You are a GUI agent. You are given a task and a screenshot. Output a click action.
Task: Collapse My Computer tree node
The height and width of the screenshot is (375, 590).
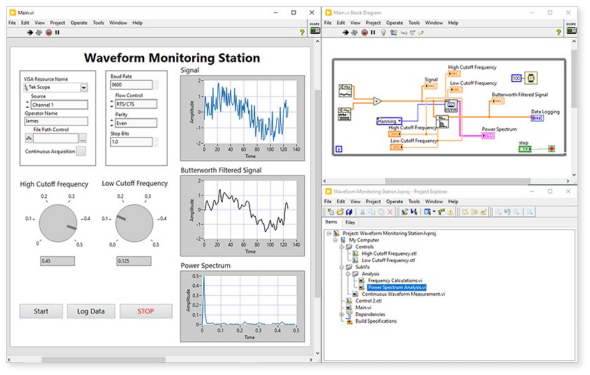tap(335, 240)
